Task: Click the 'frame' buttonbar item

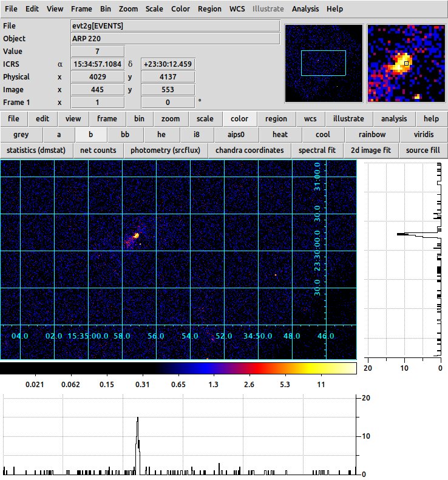Action: click(107, 119)
